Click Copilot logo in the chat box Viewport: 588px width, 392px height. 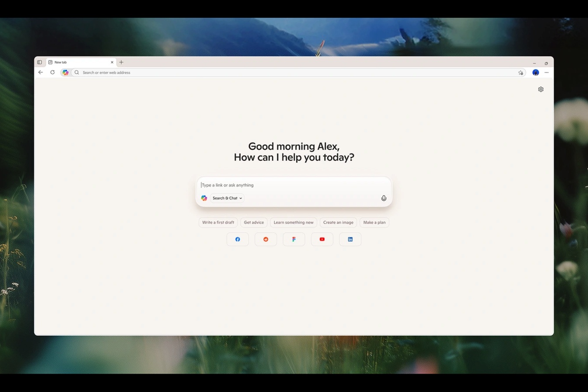(204, 198)
